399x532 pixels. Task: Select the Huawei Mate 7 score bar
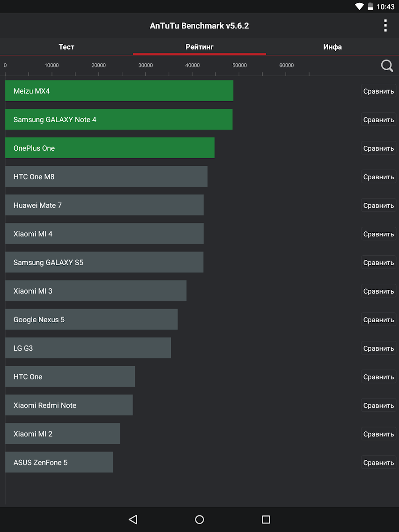click(104, 205)
